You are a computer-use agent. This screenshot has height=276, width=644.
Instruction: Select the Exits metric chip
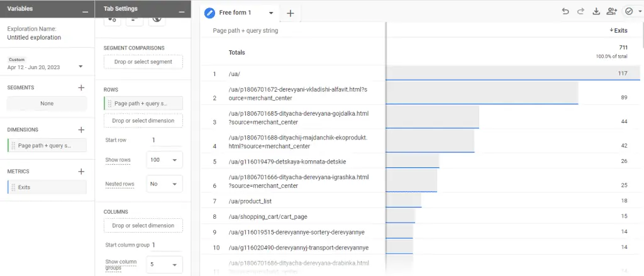[x=47, y=187]
